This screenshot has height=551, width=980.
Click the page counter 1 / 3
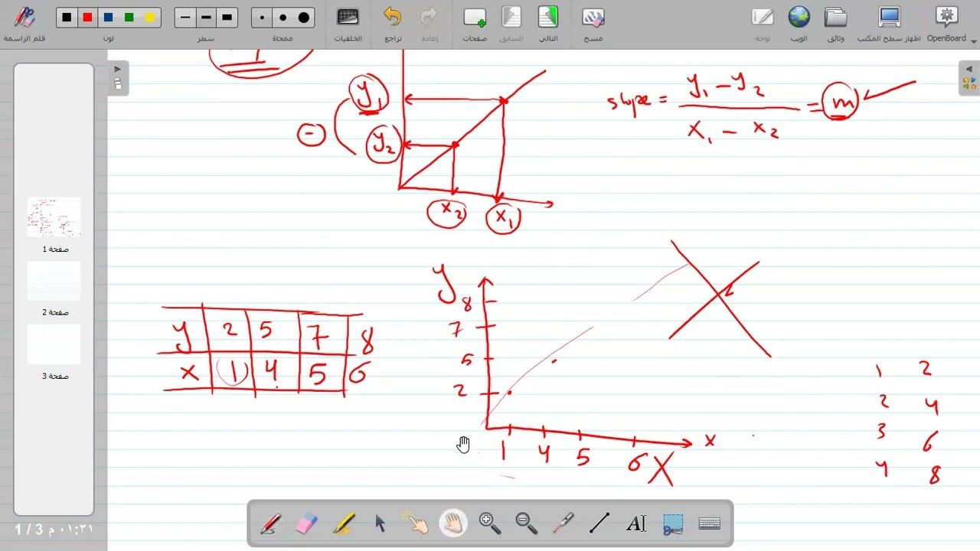pyautogui.click(x=29, y=530)
